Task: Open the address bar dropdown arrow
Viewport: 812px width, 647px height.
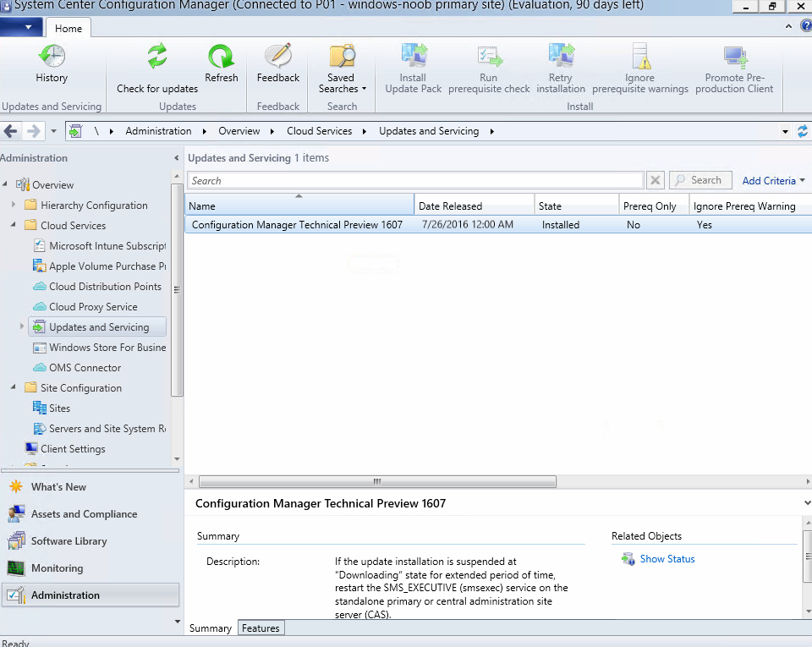Action: point(785,131)
